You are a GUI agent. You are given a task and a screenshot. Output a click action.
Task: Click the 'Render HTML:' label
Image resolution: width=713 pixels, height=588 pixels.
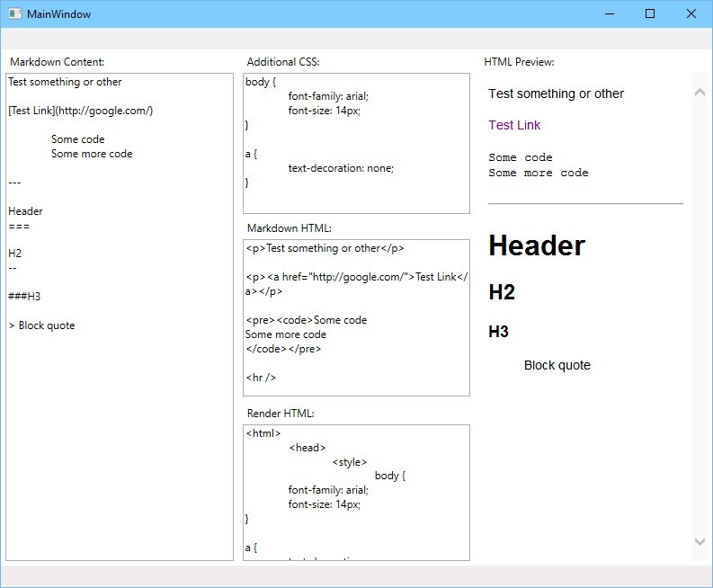click(x=281, y=414)
